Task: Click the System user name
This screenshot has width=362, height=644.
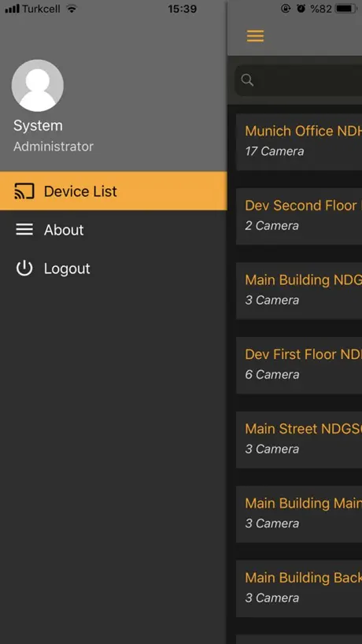Action: point(39,125)
